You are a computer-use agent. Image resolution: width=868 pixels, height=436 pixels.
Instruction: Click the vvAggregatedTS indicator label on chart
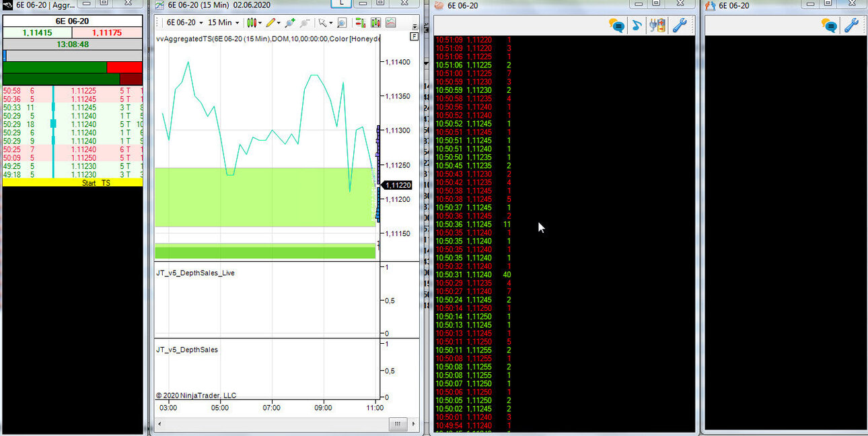click(x=268, y=39)
